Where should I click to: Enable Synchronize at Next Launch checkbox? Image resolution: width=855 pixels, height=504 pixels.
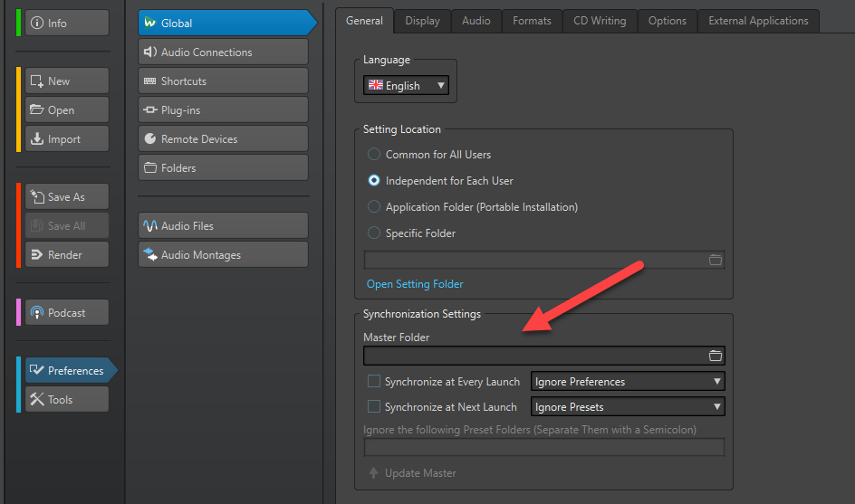click(x=374, y=407)
